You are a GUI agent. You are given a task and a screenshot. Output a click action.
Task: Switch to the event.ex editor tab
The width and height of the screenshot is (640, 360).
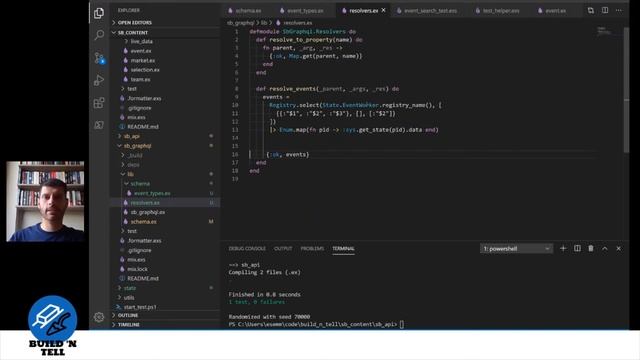coord(555,11)
